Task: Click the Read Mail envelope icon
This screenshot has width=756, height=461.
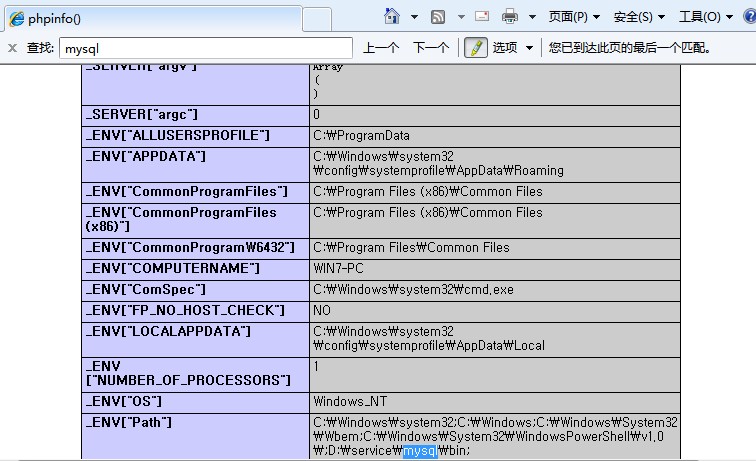Action: [482, 17]
